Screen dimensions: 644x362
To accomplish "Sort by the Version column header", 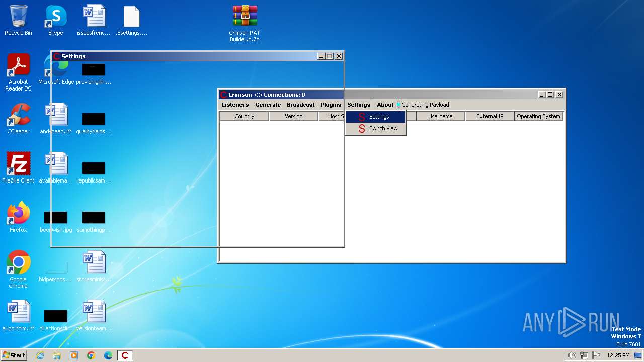I will pos(294,116).
